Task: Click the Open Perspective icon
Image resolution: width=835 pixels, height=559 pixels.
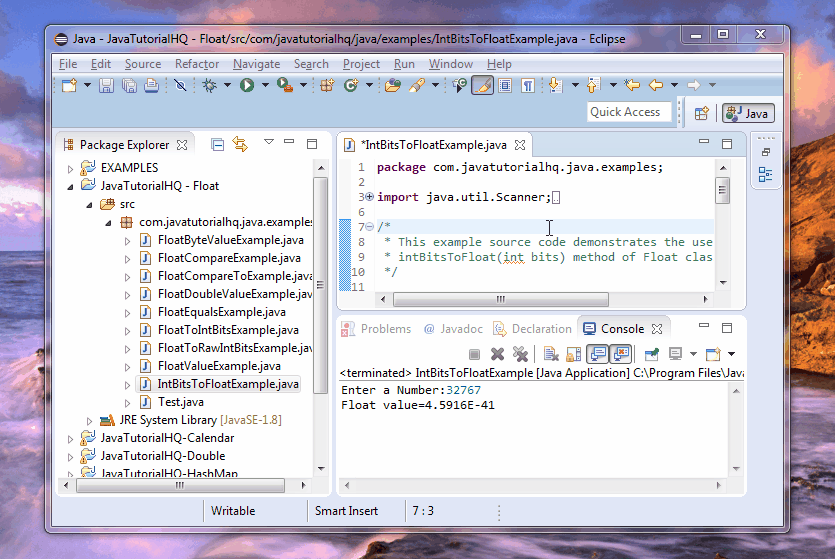Action: pos(702,113)
